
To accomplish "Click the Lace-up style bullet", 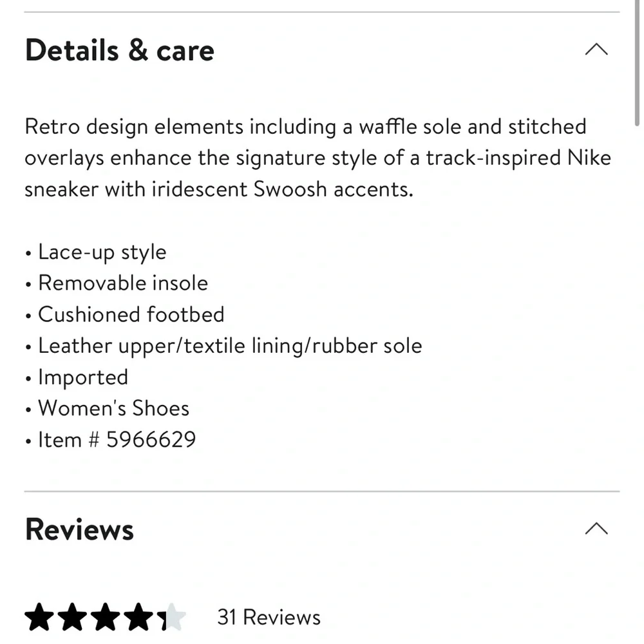I will [102, 252].
